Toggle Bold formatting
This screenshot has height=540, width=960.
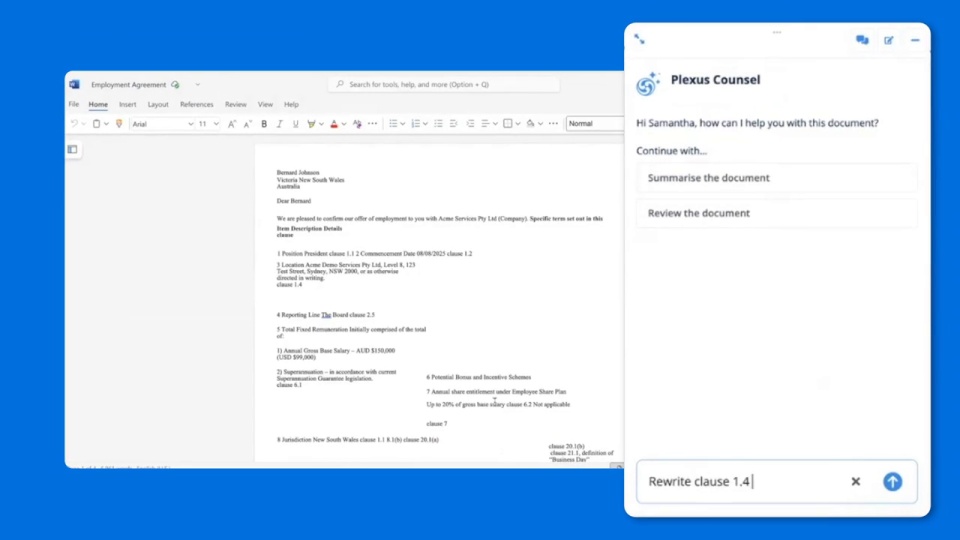(264, 124)
